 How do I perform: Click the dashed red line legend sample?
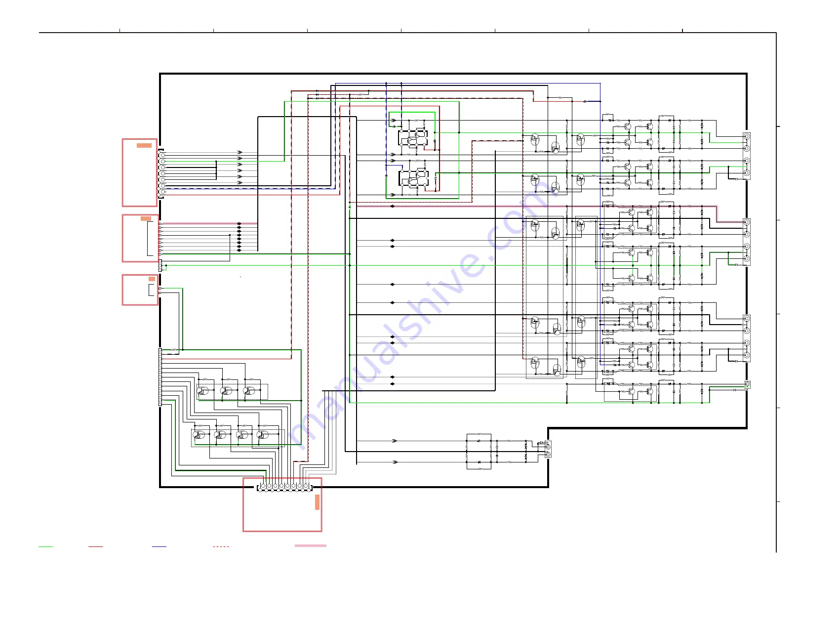(x=221, y=547)
